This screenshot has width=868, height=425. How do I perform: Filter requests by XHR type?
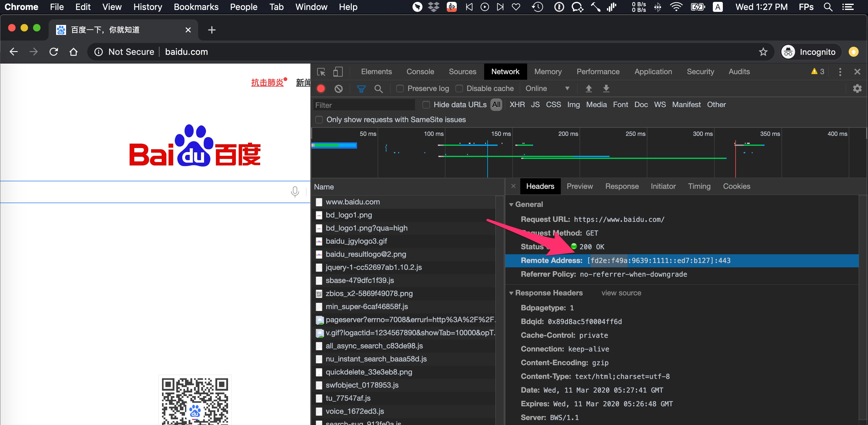coord(517,105)
